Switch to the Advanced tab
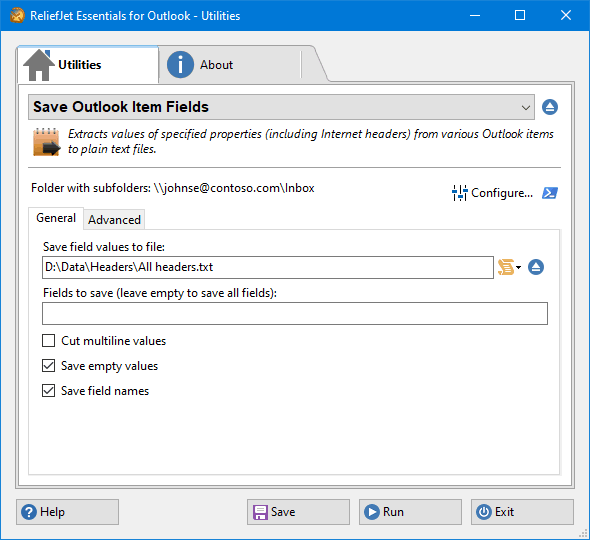The image size is (590, 540). click(114, 220)
